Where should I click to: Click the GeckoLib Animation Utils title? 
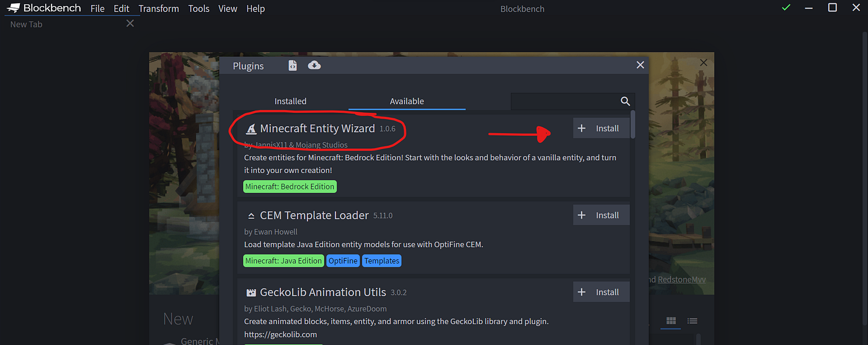(323, 292)
